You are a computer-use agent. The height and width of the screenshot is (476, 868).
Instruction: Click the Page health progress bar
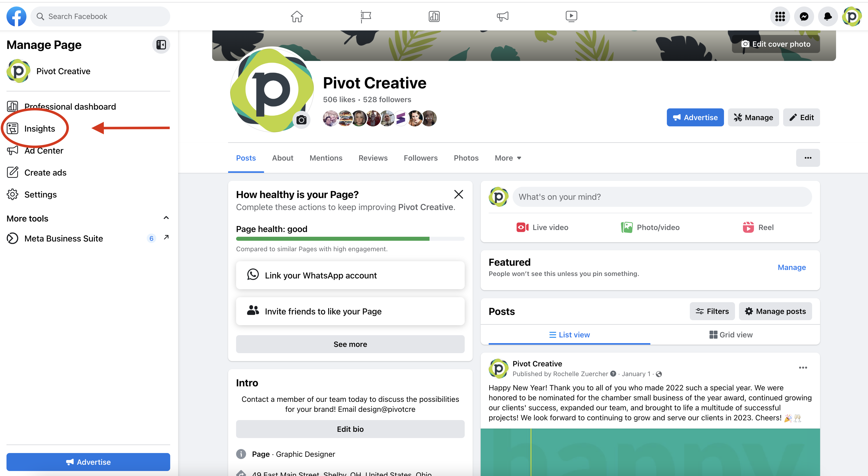[350, 239]
